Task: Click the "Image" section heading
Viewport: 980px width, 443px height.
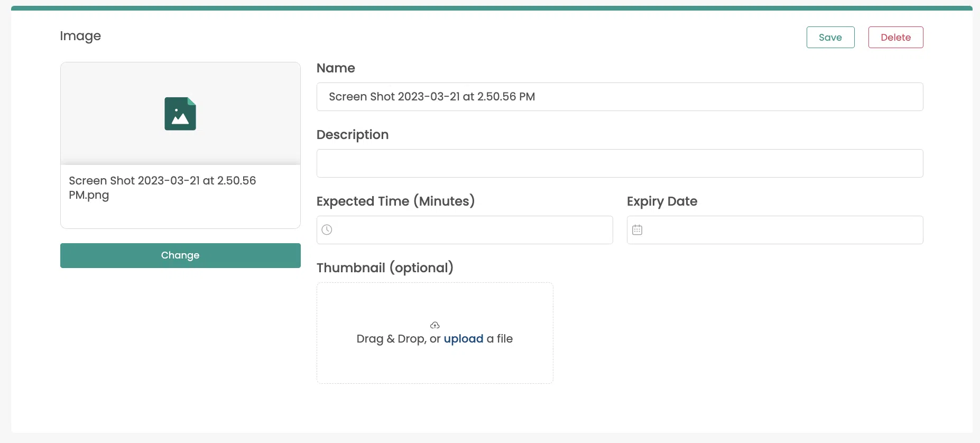Action: point(80,36)
